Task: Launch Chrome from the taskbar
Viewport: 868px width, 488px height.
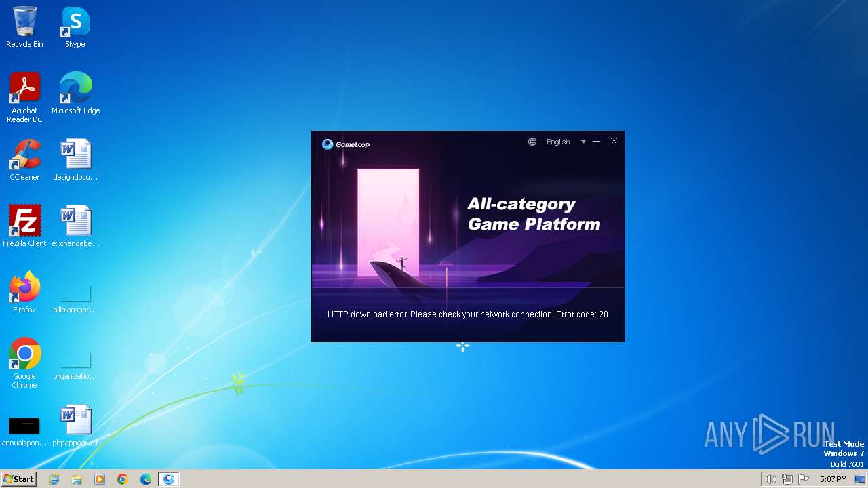Action: pyautogui.click(x=123, y=479)
